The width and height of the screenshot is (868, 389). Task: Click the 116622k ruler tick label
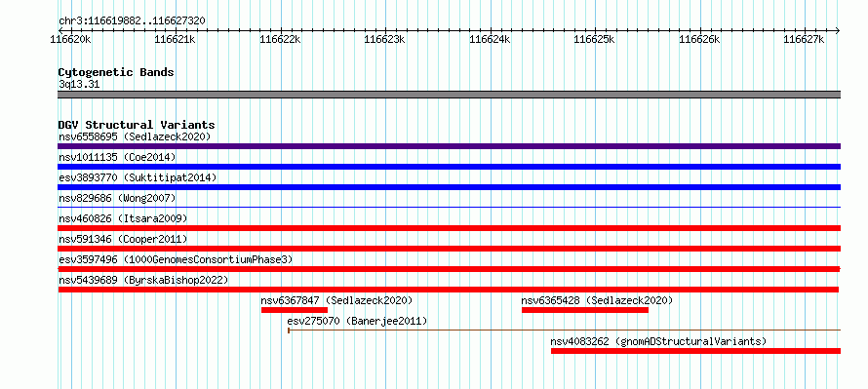pos(281,39)
